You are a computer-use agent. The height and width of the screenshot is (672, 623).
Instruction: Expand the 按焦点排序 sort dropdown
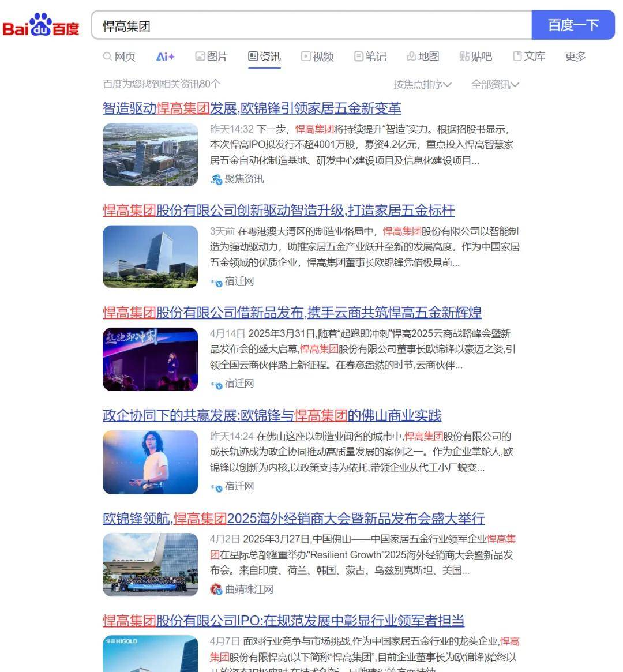click(x=422, y=84)
